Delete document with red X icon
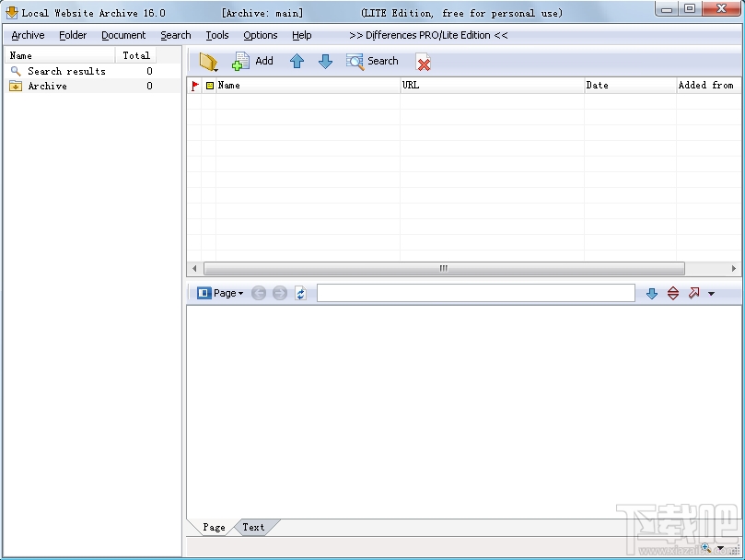 [x=424, y=63]
